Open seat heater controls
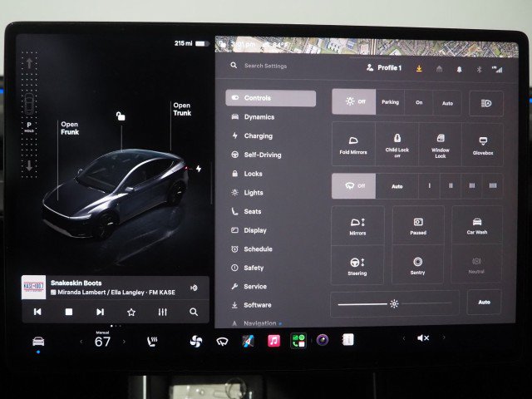Image resolution: width=532 pixels, height=399 pixels. click(x=152, y=342)
